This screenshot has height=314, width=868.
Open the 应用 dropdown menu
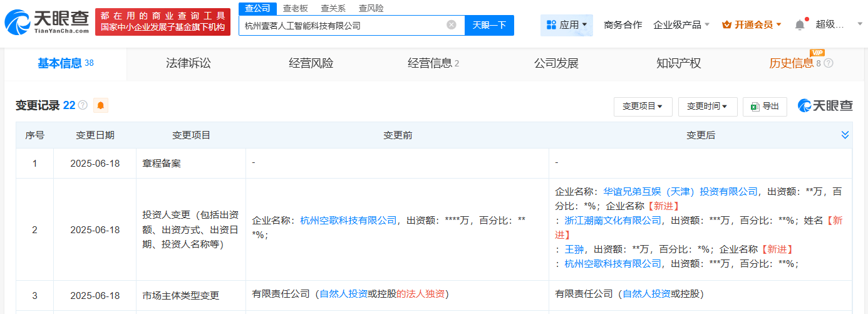click(567, 25)
